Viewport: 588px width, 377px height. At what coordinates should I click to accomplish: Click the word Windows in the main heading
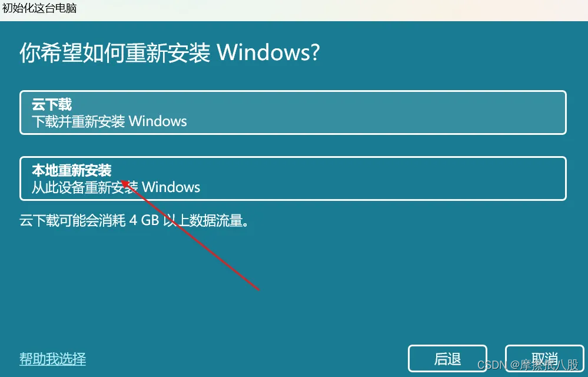tap(268, 52)
